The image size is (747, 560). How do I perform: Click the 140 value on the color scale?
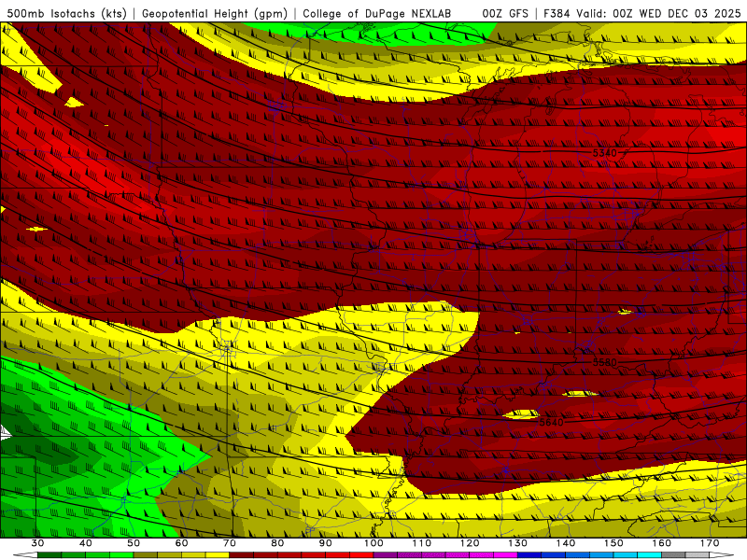[566, 543]
